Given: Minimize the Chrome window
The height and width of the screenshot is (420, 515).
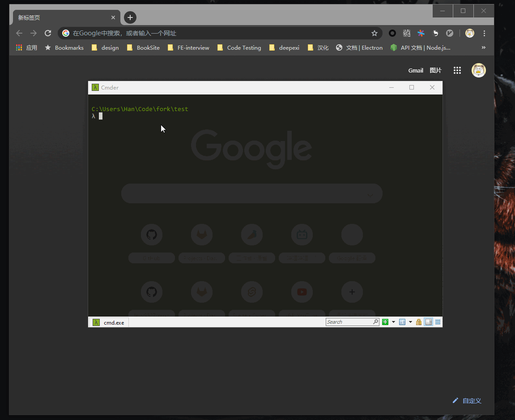Looking at the screenshot, I should point(443,11).
